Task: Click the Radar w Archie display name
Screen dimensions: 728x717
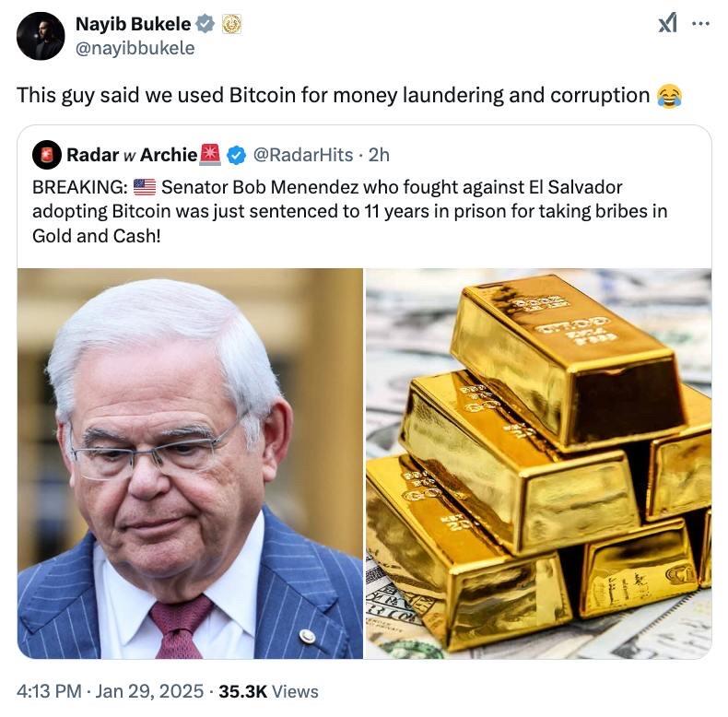Action: pos(132,155)
